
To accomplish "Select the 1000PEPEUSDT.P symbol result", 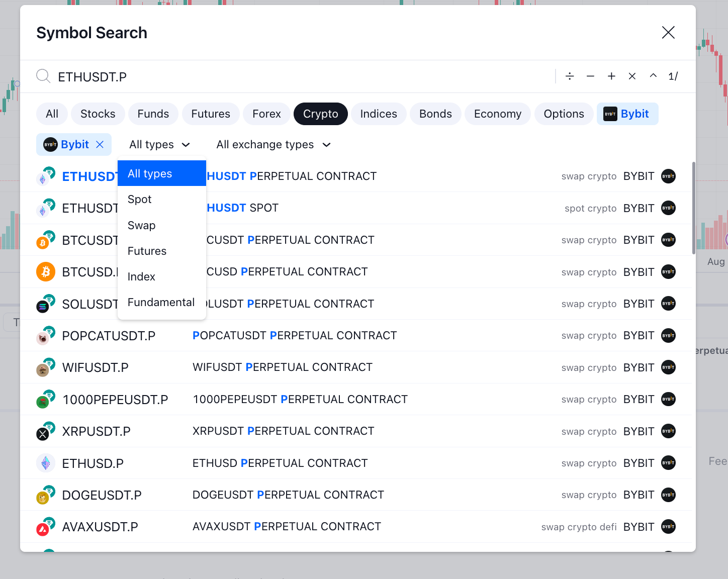I will pyautogui.click(x=356, y=400).
